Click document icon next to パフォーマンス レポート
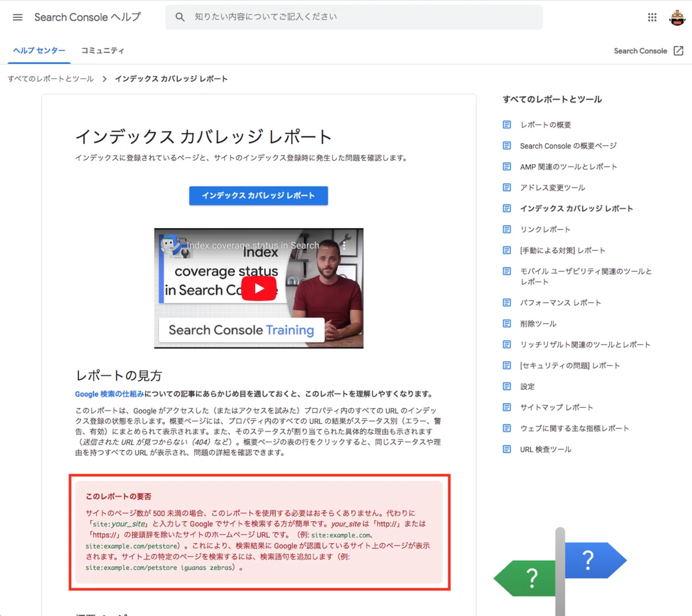 [x=507, y=303]
